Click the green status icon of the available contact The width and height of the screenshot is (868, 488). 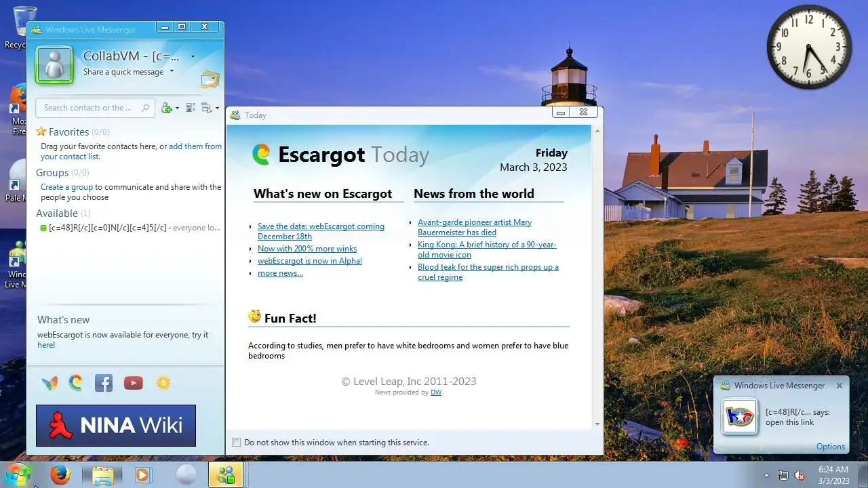43,228
